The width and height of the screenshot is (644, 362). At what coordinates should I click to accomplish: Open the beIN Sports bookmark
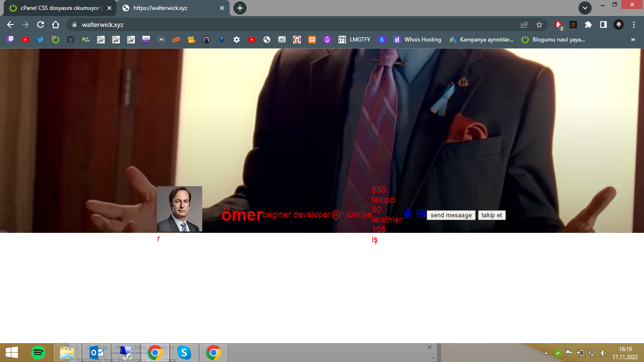click(x=146, y=40)
